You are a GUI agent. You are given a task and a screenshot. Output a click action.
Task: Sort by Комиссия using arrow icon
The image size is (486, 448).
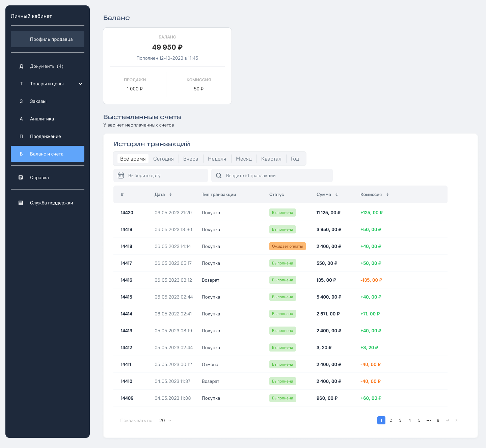click(387, 194)
